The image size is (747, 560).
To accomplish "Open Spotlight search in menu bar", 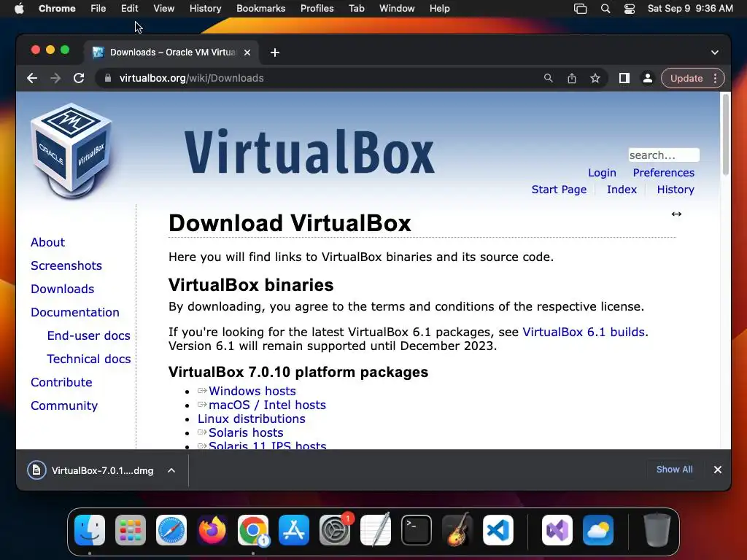I will [x=605, y=9].
